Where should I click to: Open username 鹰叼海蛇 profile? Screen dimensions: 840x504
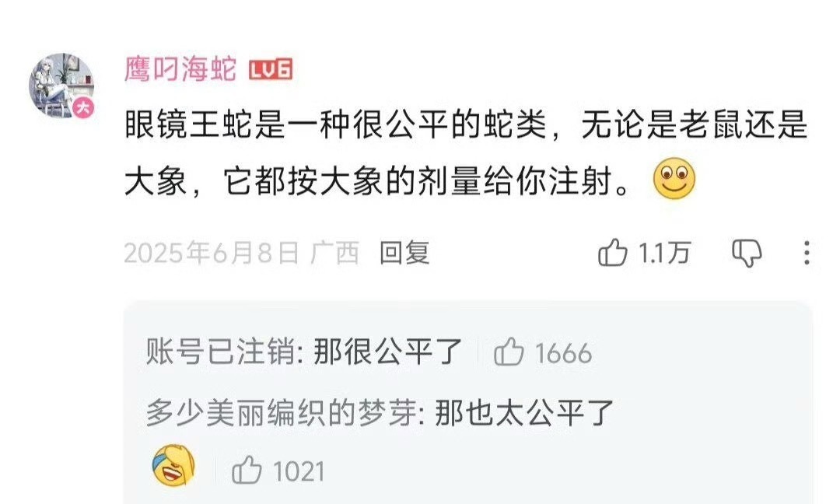180,70
